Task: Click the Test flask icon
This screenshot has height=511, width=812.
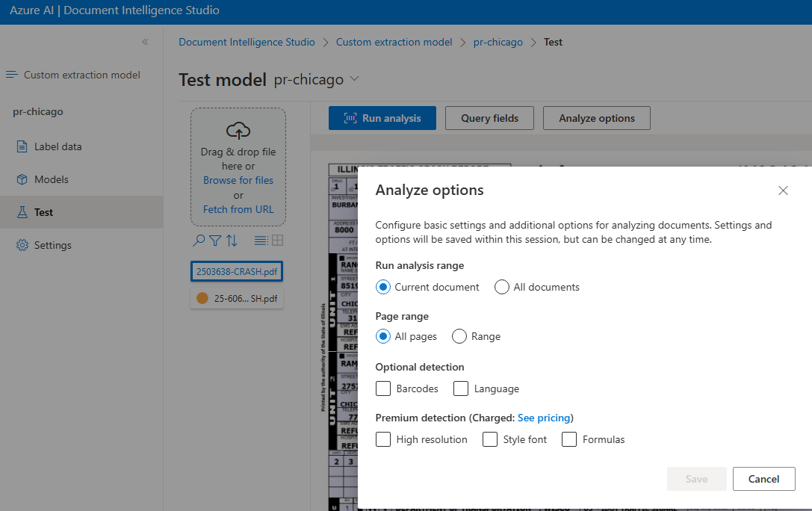Action: tap(22, 212)
